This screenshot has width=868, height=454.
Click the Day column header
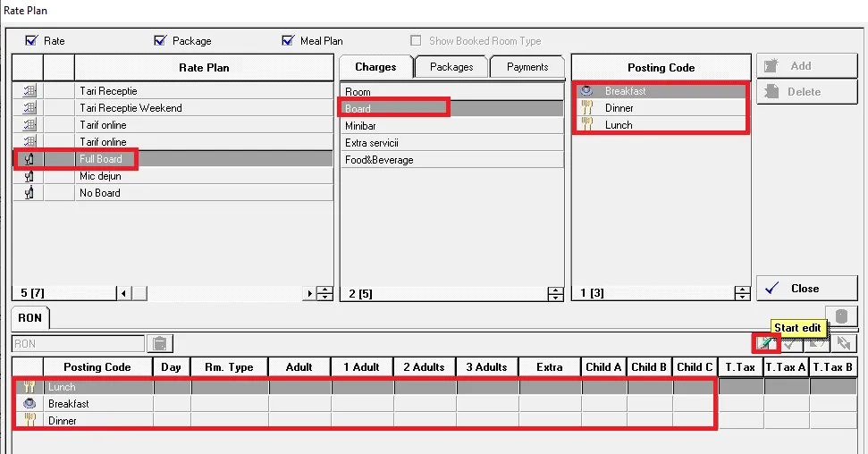click(171, 367)
